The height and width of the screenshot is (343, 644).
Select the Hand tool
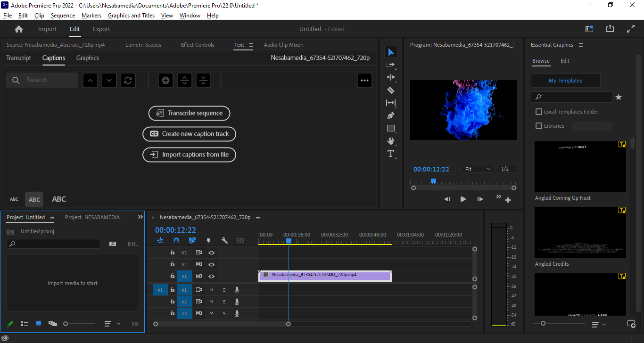390,141
